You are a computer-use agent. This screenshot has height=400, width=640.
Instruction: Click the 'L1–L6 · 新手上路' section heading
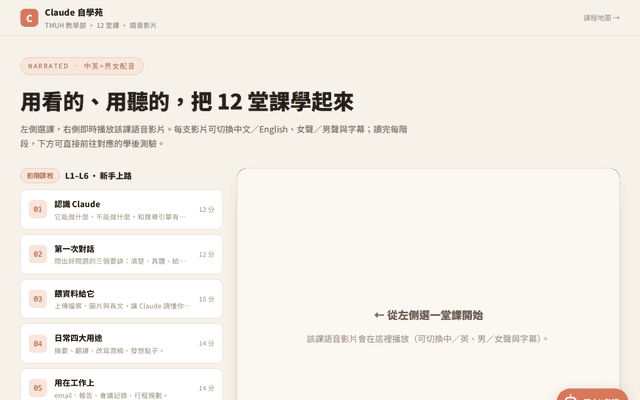98,176
